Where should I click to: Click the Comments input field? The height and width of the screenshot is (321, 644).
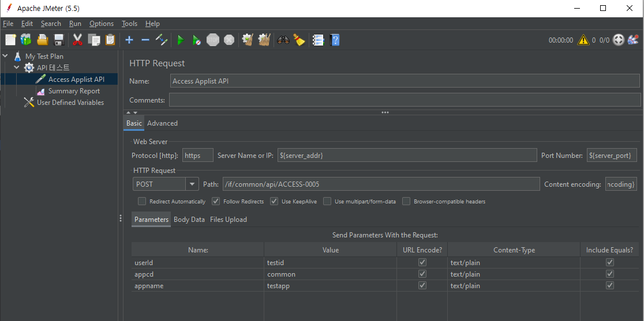[x=405, y=100]
